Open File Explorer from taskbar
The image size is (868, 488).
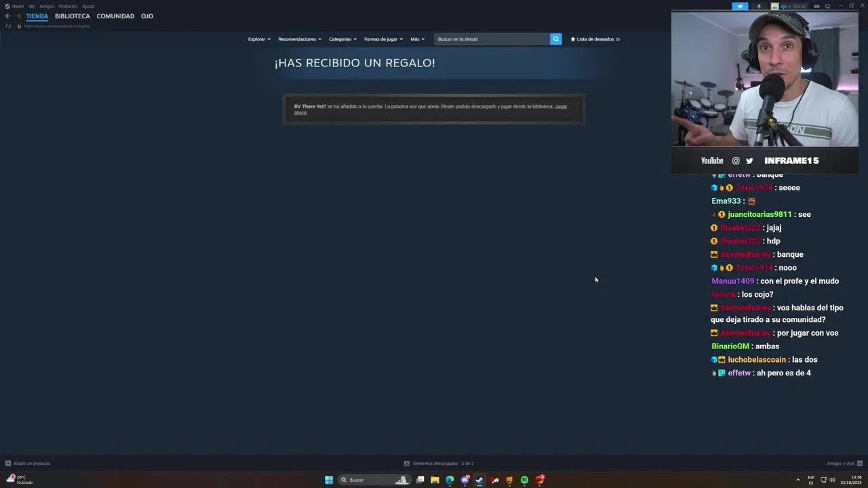click(x=435, y=480)
